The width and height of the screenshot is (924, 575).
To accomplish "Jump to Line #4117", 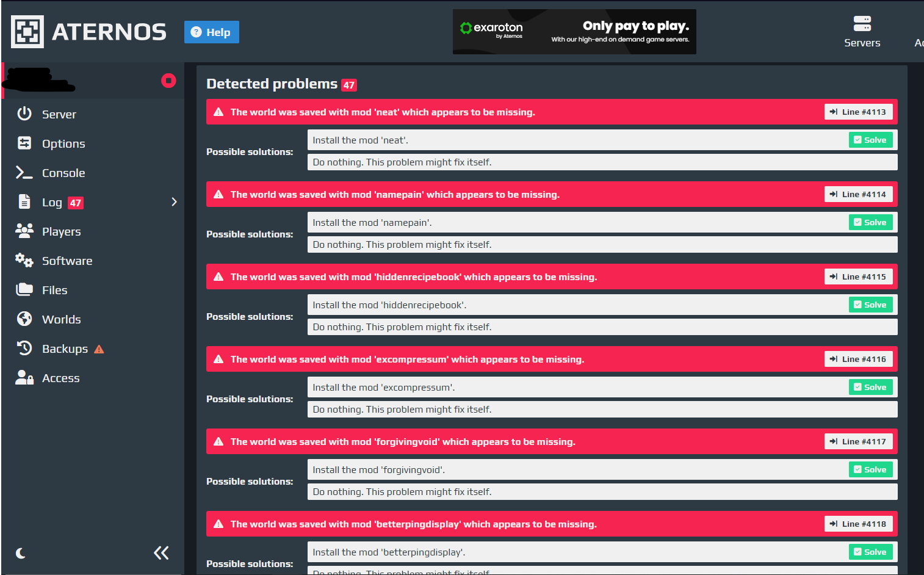I will (858, 441).
